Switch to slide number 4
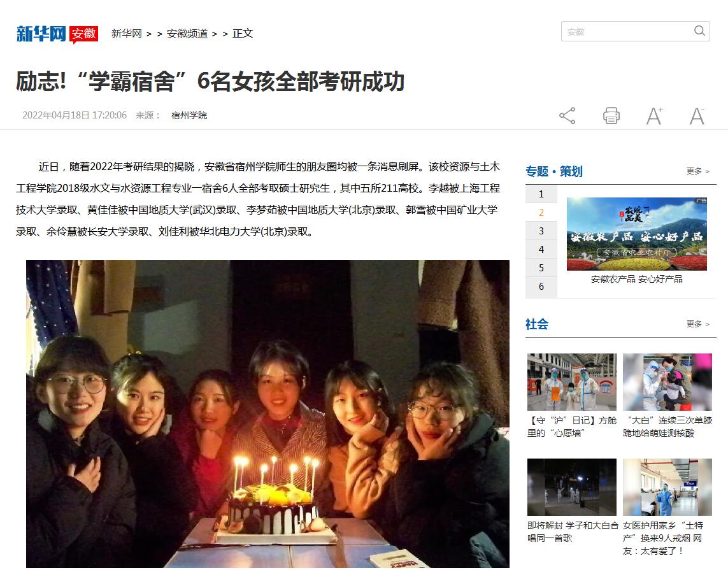This screenshot has width=728, height=570. coord(541,249)
